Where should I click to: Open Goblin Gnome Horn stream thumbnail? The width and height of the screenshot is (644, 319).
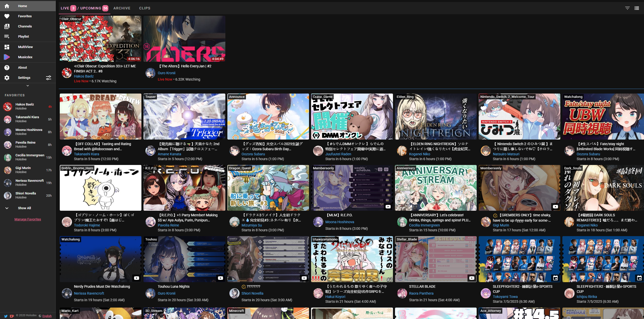pos(100,188)
